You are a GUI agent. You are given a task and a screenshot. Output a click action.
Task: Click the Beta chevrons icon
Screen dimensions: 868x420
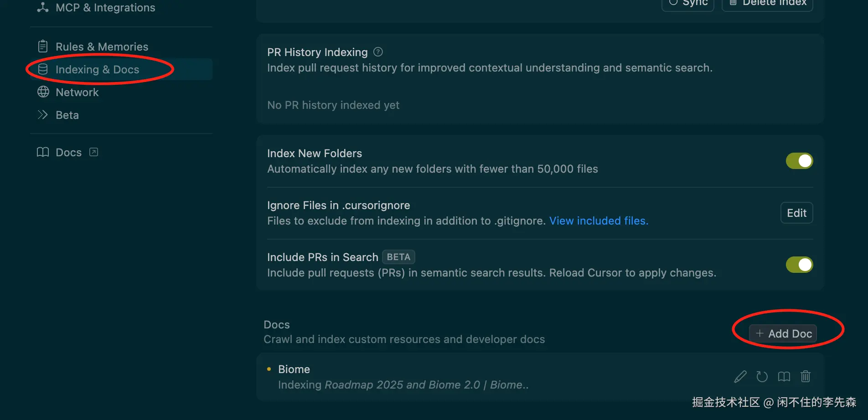point(43,115)
